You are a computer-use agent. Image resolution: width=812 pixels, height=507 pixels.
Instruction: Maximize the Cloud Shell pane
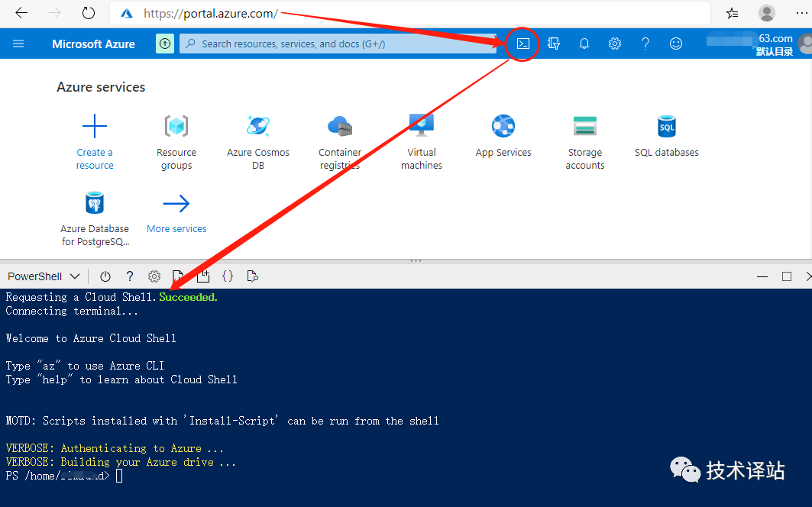787,276
